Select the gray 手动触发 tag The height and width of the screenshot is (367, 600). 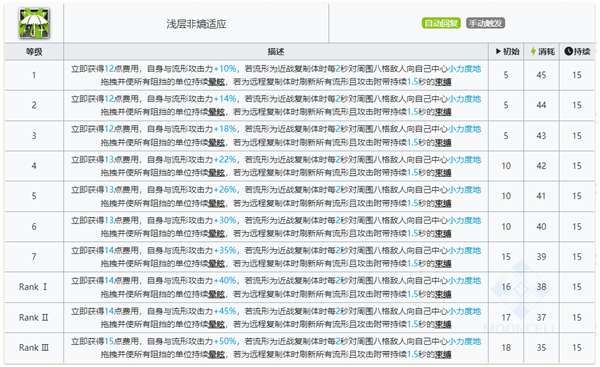486,23
